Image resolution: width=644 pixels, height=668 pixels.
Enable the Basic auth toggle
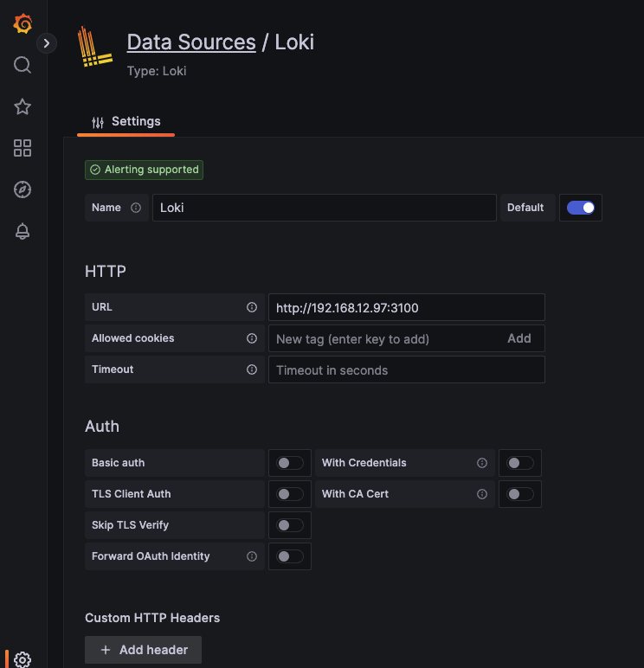[x=290, y=463]
